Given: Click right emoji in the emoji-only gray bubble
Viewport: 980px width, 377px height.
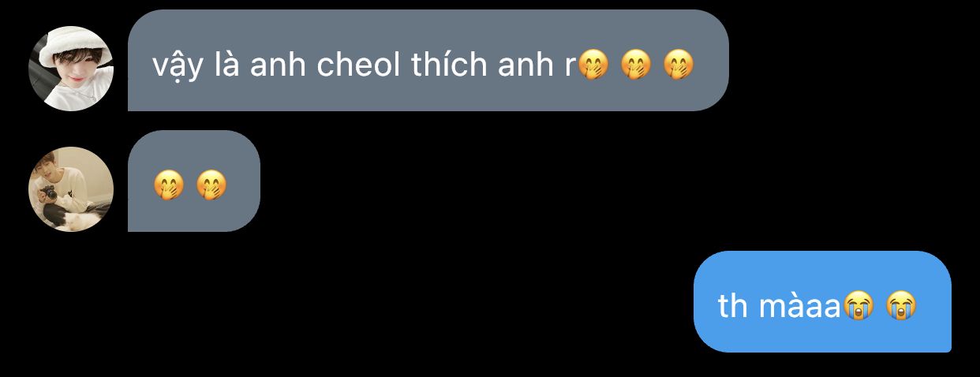Looking at the screenshot, I should (211, 185).
